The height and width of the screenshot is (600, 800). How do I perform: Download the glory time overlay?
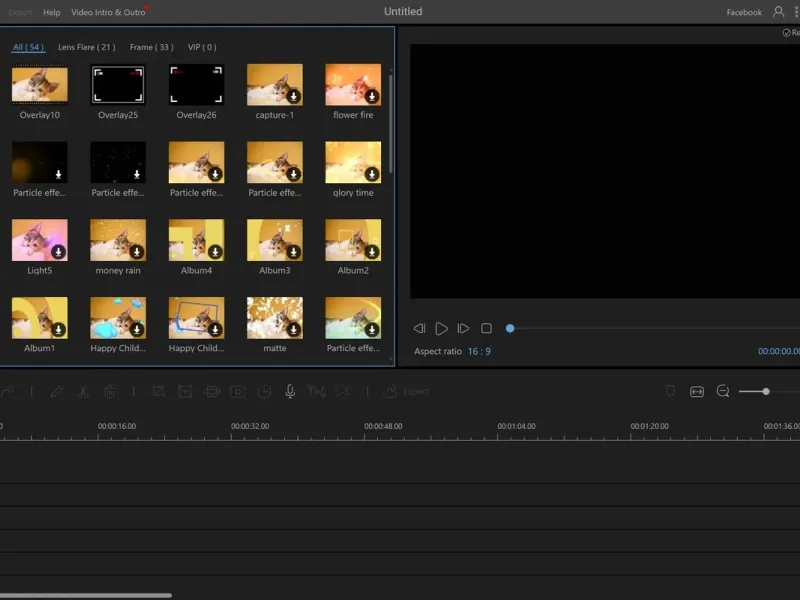[371, 174]
